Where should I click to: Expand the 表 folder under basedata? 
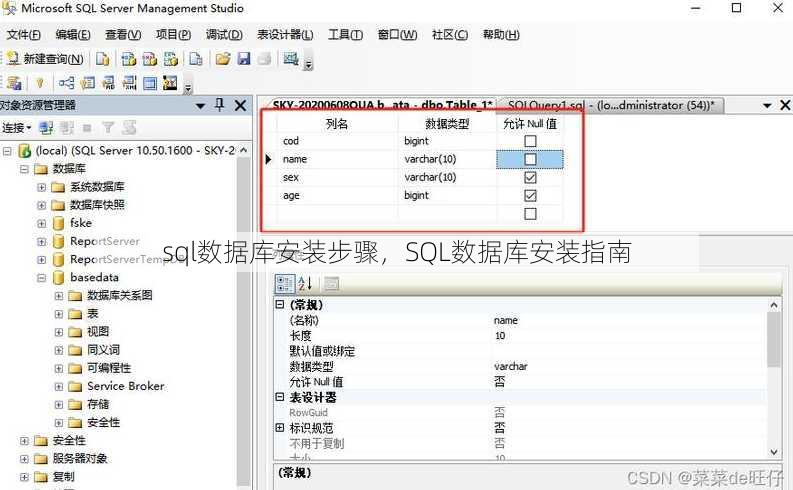59,314
